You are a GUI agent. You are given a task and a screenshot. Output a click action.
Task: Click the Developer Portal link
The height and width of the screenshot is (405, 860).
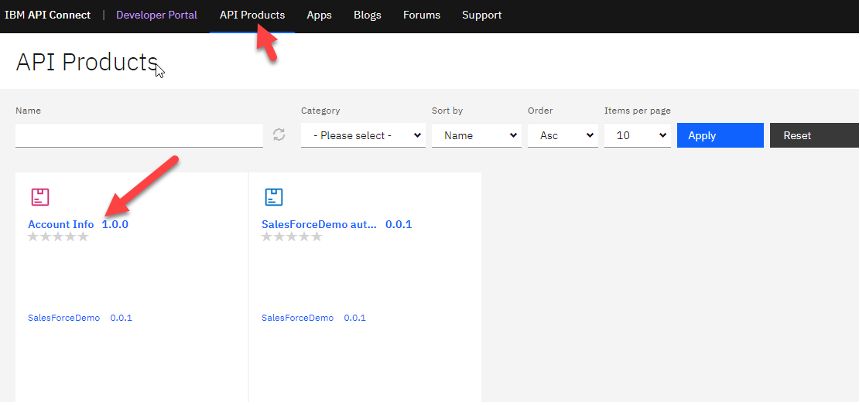(156, 15)
